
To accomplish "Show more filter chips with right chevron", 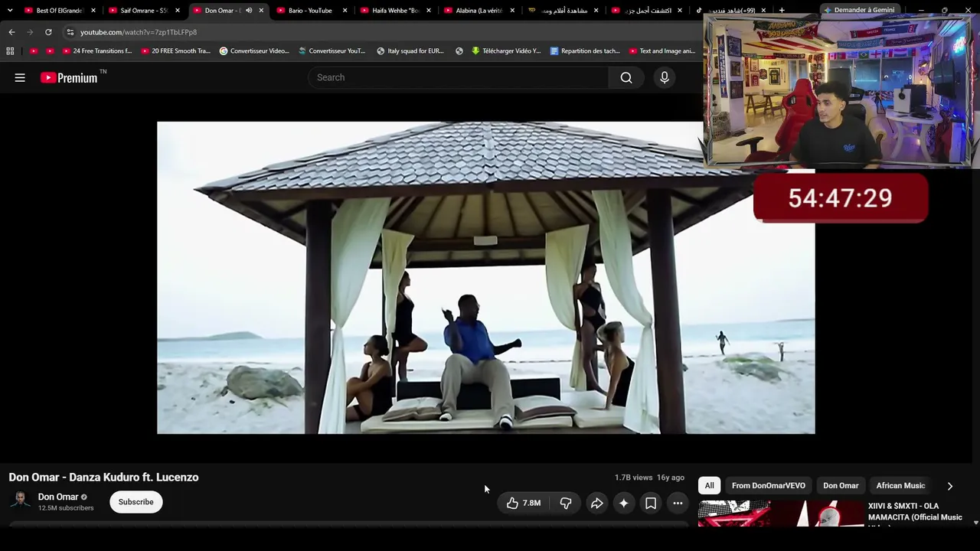I will pyautogui.click(x=950, y=486).
